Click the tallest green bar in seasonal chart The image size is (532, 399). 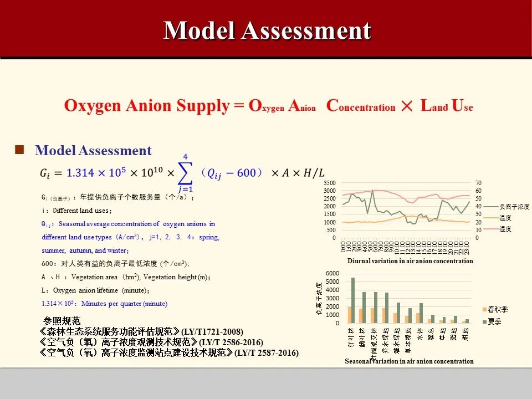pos(353,300)
